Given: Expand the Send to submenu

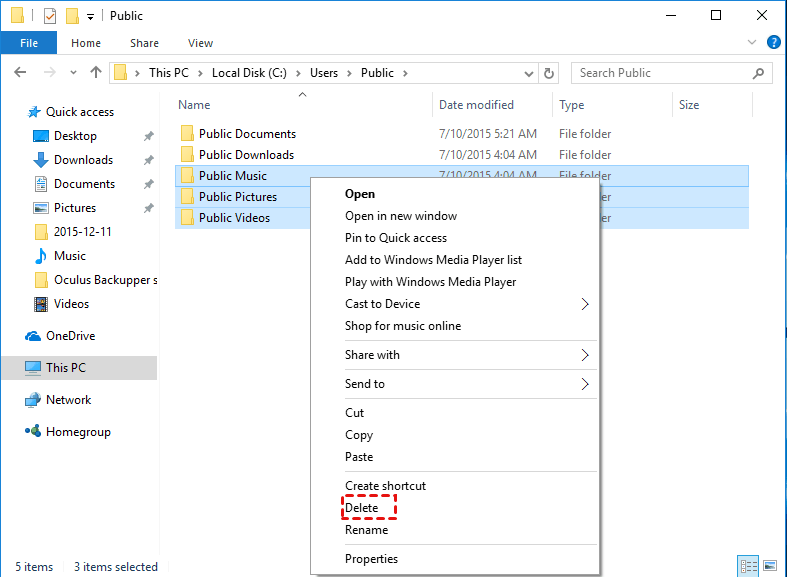Looking at the screenshot, I should tap(585, 384).
